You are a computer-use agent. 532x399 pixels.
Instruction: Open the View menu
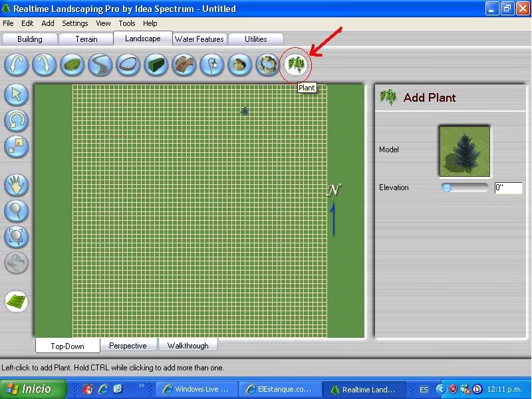(x=103, y=23)
